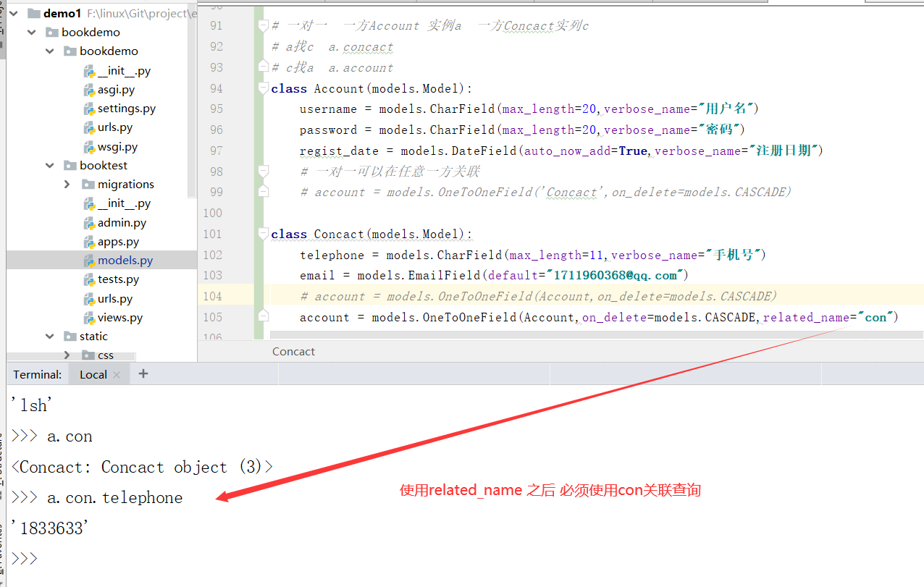Place cursor on regist_date line
Image resolution: width=924 pixels, height=587 pixels.
(562, 151)
